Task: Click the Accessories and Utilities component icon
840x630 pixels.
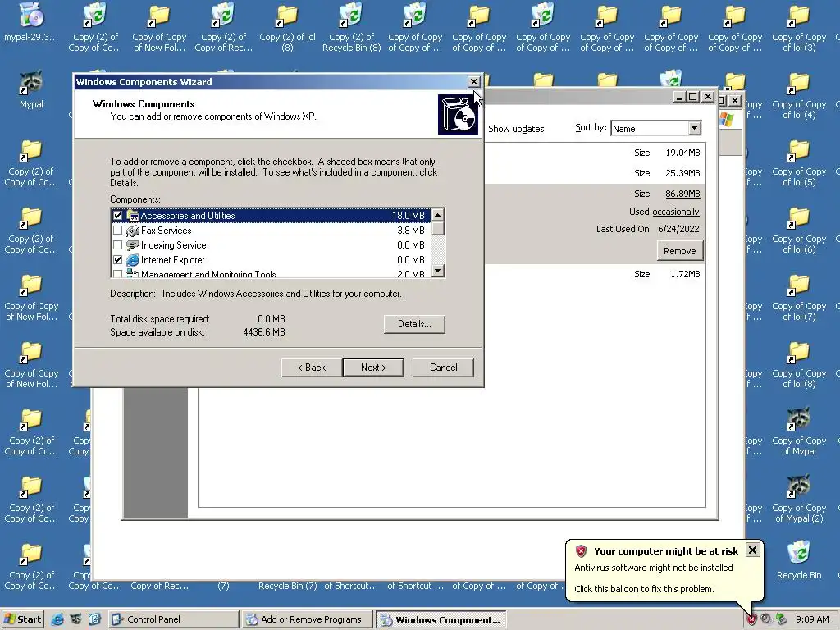Action: coord(132,216)
